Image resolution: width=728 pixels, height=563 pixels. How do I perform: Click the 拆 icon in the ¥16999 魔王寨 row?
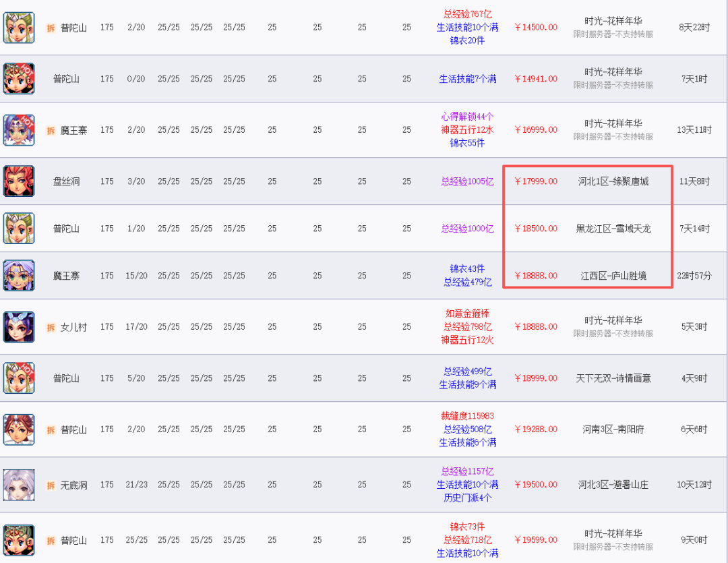tap(51, 130)
